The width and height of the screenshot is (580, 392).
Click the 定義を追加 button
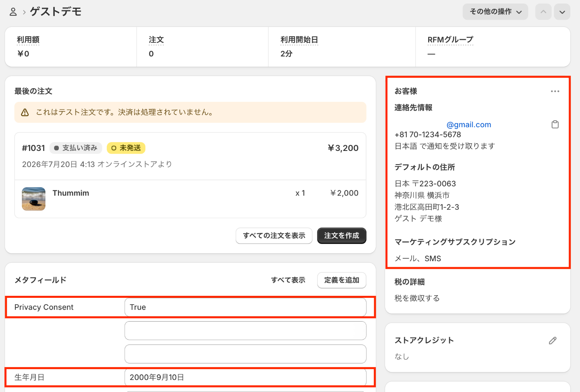tap(342, 280)
